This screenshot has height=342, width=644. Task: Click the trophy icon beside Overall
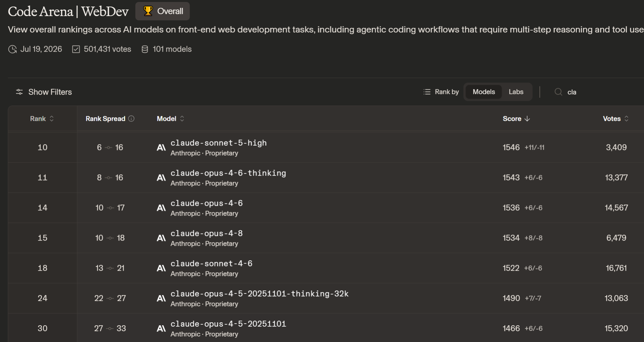(x=148, y=11)
